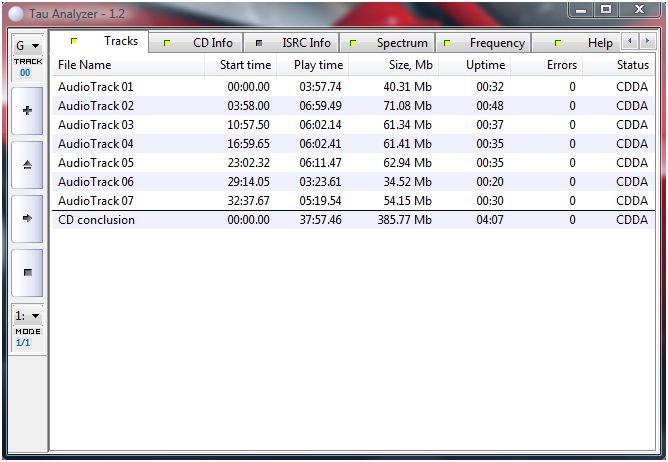The image size is (668, 462).
Task: Expand the 1: mode dropdown
Action: pos(27,316)
